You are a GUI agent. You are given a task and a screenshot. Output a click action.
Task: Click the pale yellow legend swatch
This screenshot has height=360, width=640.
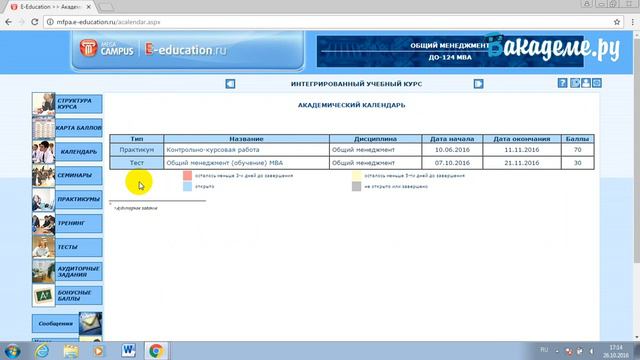[x=356, y=176]
